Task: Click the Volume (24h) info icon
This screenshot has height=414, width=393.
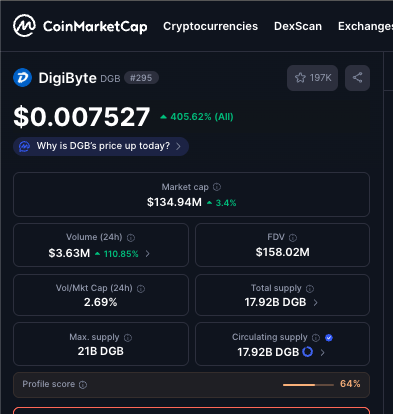Action: point(131,238)
